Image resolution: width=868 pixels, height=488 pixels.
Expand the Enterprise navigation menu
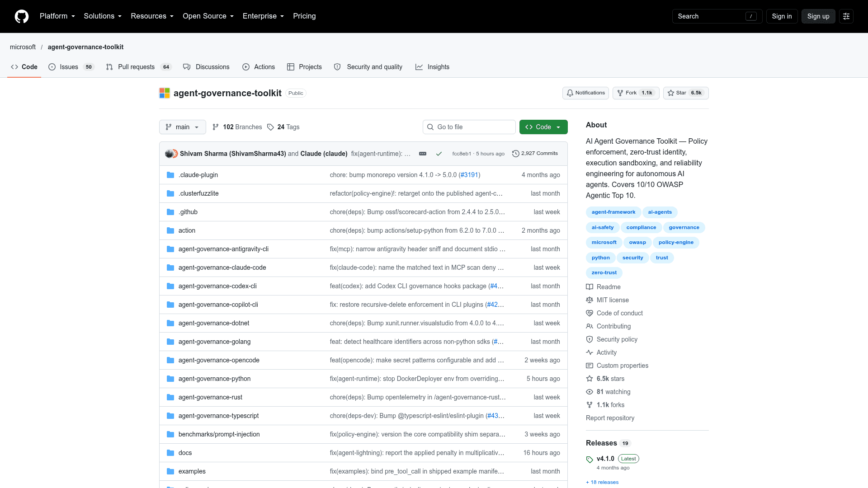point(263,16)
